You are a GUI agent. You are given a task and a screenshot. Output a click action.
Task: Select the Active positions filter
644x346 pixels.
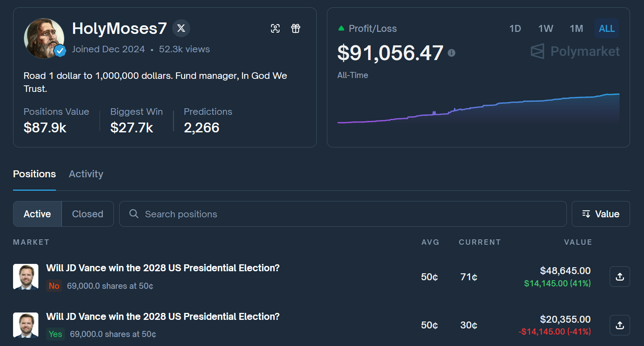click(37, 214)
